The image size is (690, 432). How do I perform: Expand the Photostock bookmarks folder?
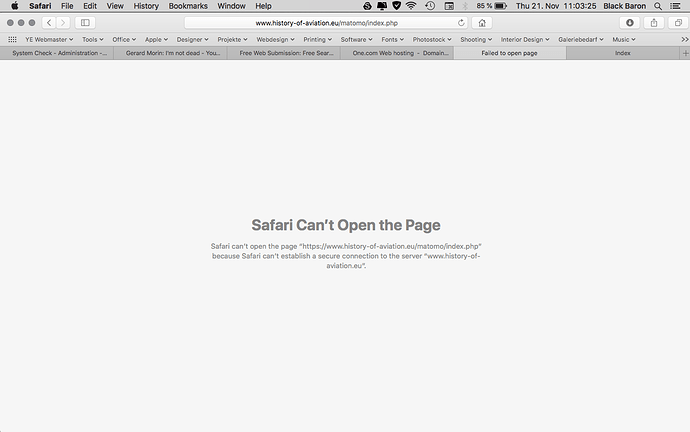432,40
